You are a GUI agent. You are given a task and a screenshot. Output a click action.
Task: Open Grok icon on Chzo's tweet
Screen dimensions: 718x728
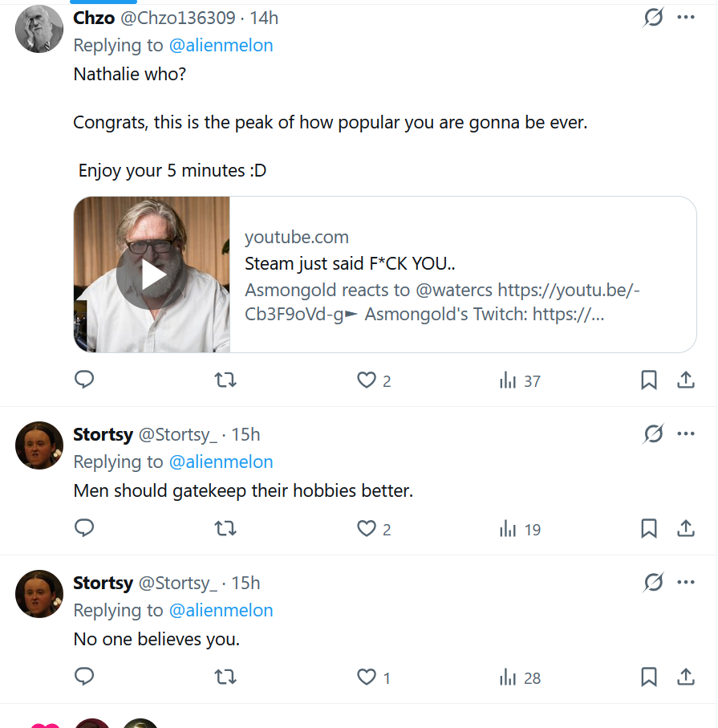[654, 17]
